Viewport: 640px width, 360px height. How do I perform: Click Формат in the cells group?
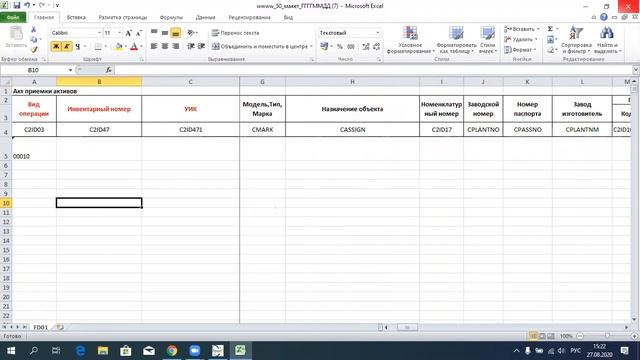point(520,49)
